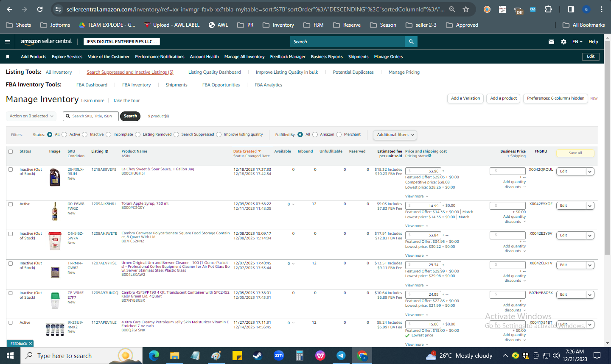Go to Manage Orders in nav bar

[x=388, y=56]
